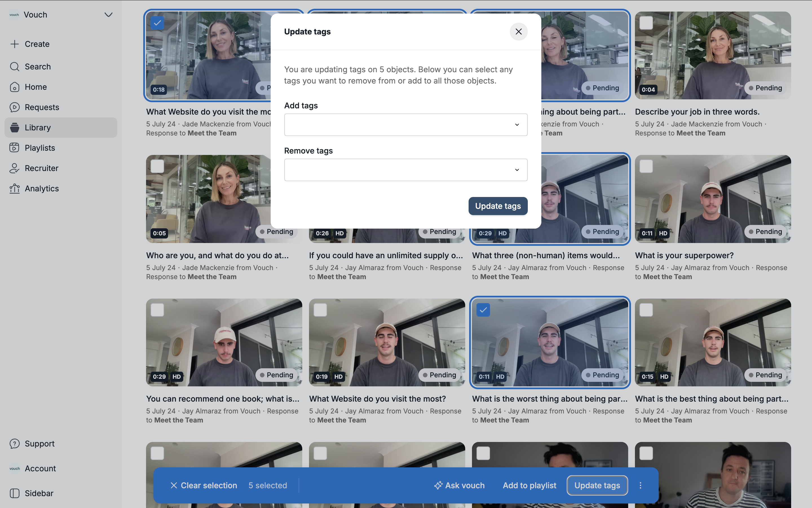Open the 0:15 'best thing' video thumbnail

(x=713, y=342)
